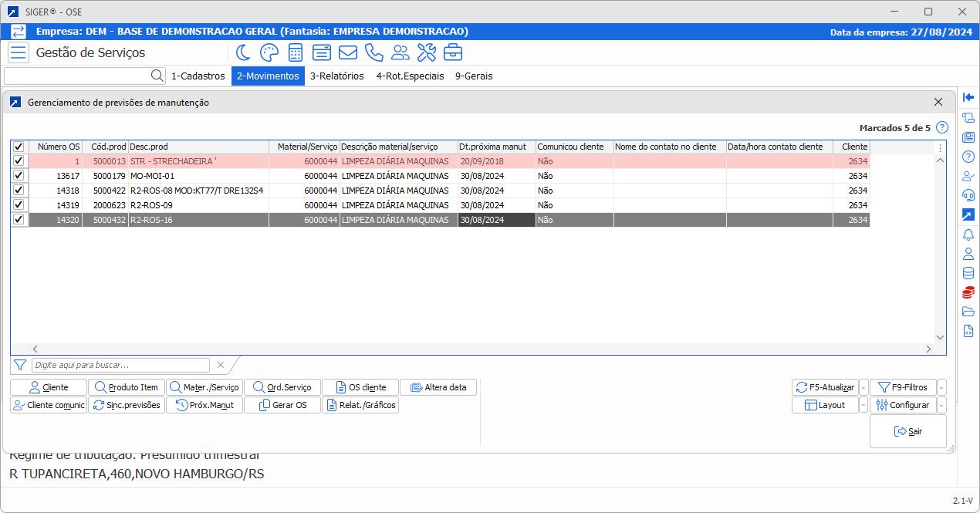This screenshot has width=980, height=513.
Task: Click the briefcase icon in the toolbar
Action: coord(453,52)
